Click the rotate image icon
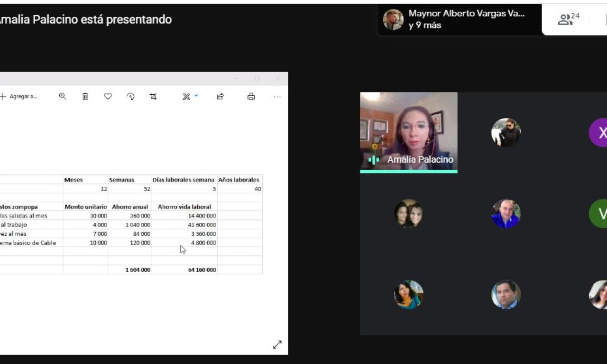Viewport: 607px width, 364px height. pos(130,97)
